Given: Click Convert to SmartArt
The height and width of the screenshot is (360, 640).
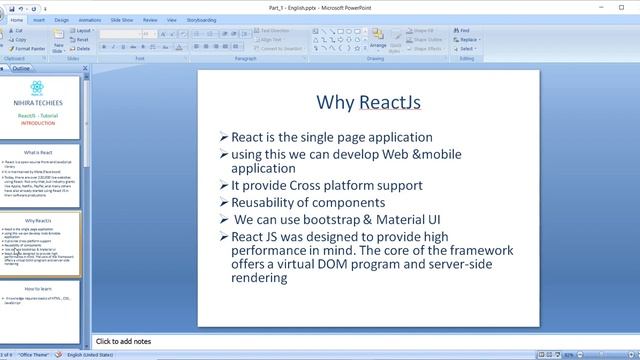Looking at the screenshot, I should 278,49.
